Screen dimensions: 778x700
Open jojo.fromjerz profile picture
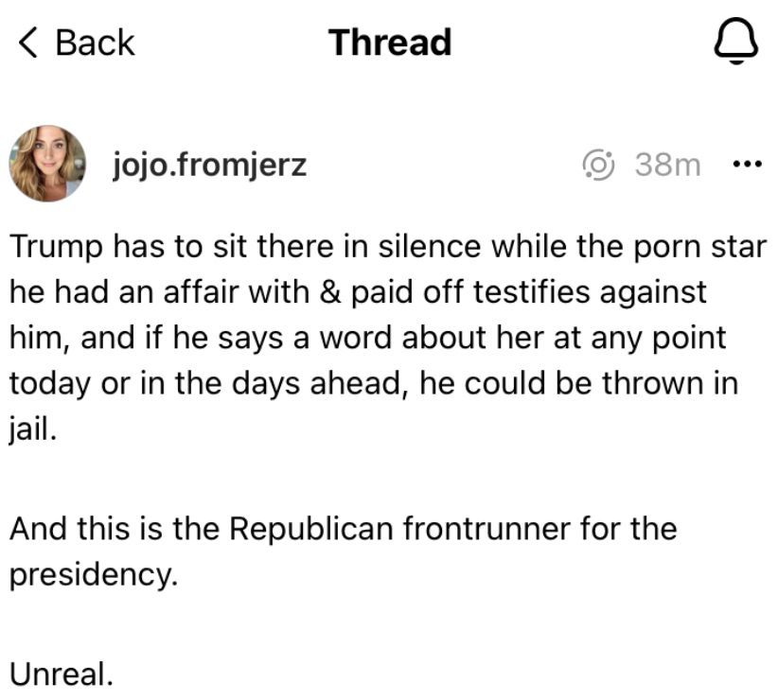[x=47, y=164]
